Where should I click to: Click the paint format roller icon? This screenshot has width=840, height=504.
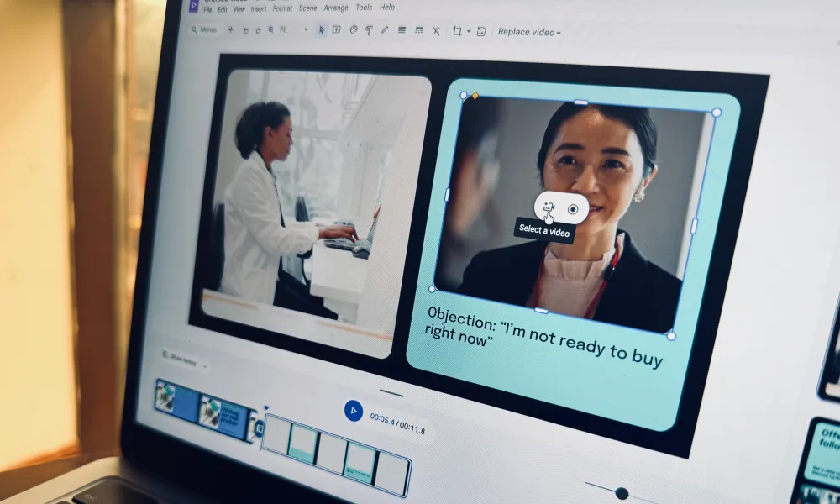(369, 30)
